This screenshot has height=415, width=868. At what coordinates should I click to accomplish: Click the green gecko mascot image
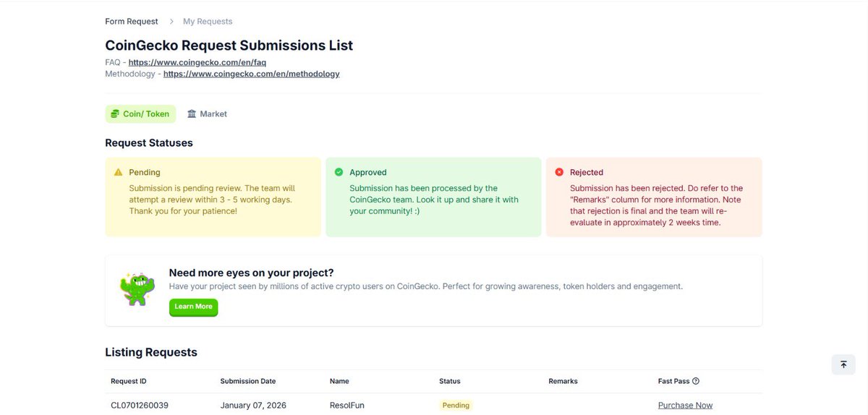click(x=137, y=289)
